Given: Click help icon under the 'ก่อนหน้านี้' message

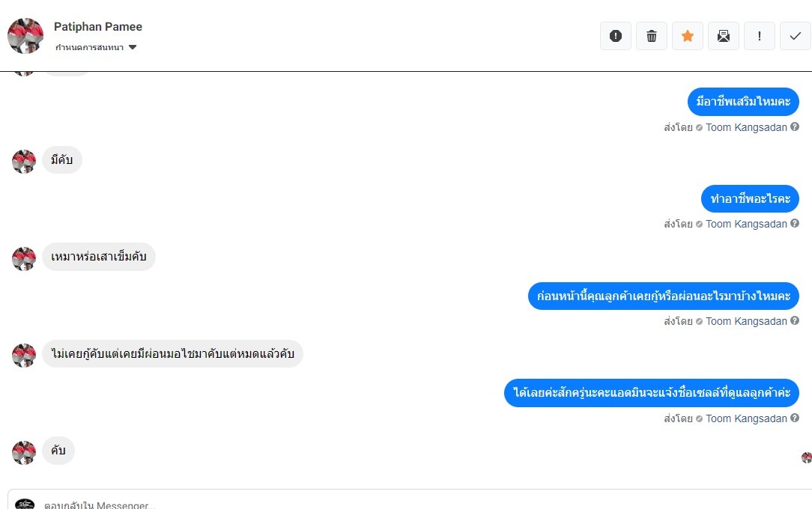Looking at the screenshot, I should point(795,320).
